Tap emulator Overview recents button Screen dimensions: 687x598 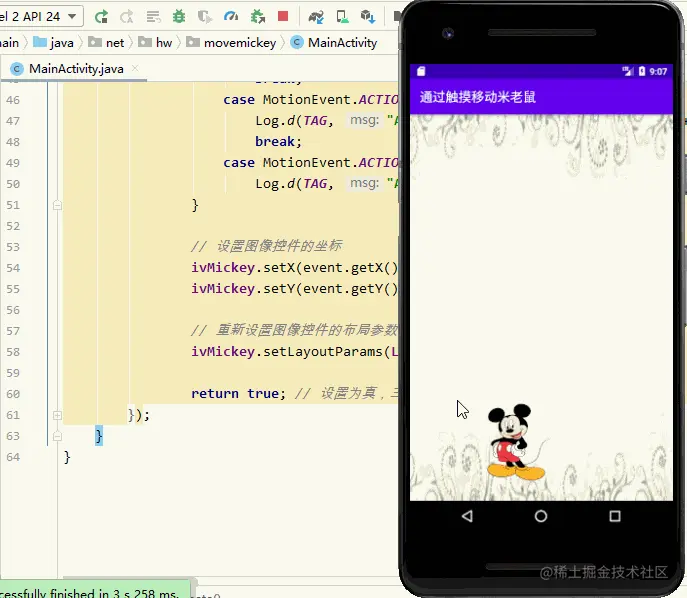pyautogui.click(x=615, y=516)
